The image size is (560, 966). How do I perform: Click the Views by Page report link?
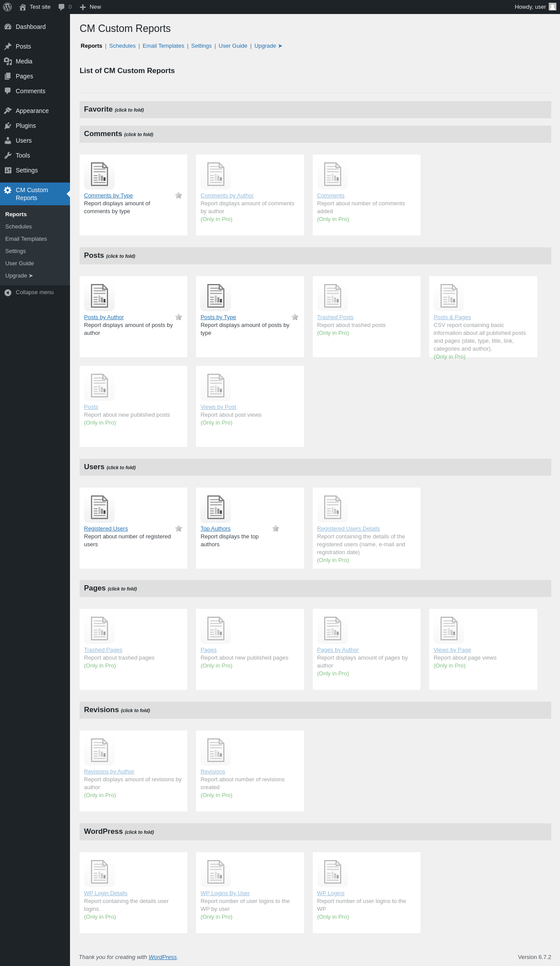(x=452, y=650)
